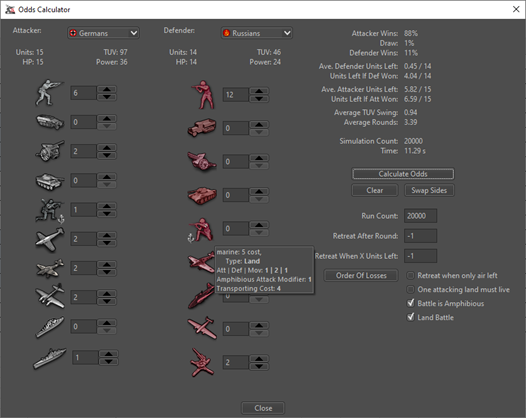526x418 pixels.
Task: Click the German cruiser ship icon
Action: pos(50,327)
